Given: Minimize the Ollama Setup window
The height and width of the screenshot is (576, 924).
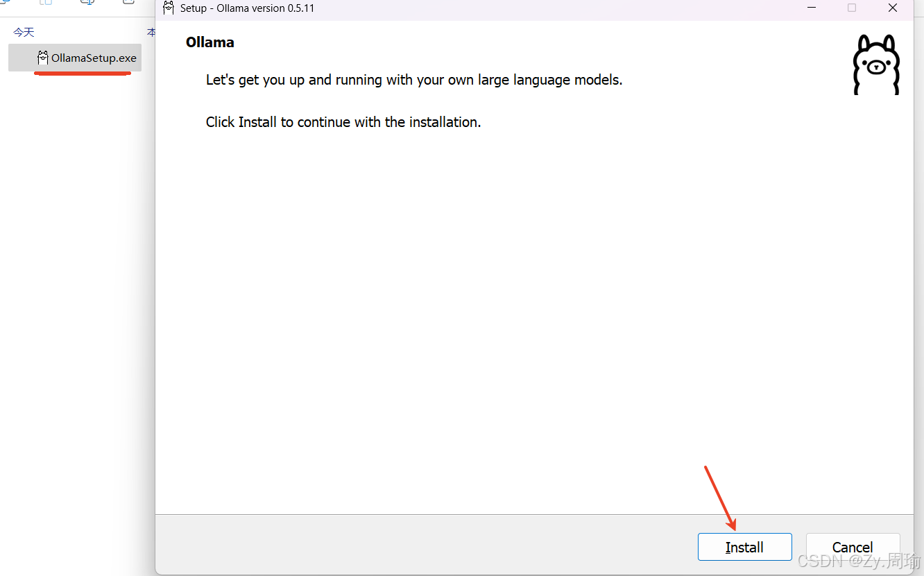Looking at the screenshot, I should [810, 8].
